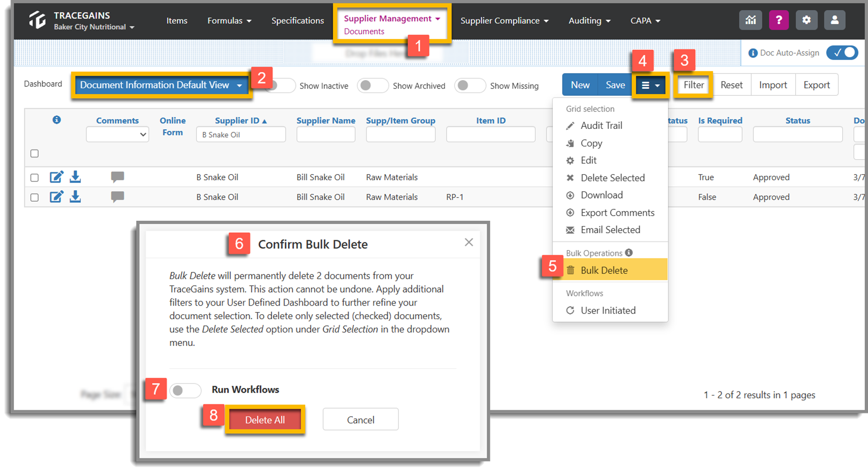Click the Supplier Name filter field

pyautogui.click(x=326, y=135)
